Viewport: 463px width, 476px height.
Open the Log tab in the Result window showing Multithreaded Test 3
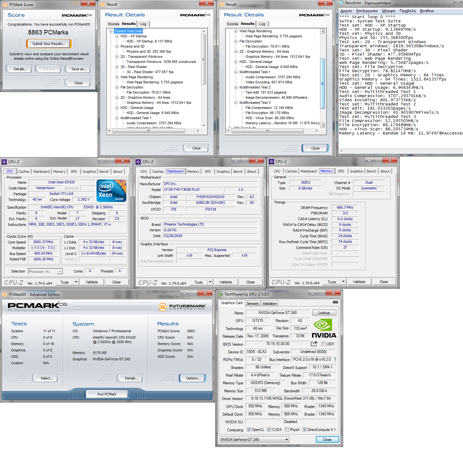[x=262, y=24]
